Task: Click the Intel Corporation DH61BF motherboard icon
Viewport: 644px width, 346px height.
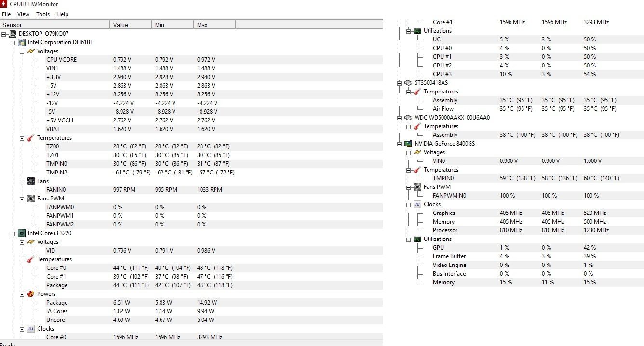Action: [22, 42]
